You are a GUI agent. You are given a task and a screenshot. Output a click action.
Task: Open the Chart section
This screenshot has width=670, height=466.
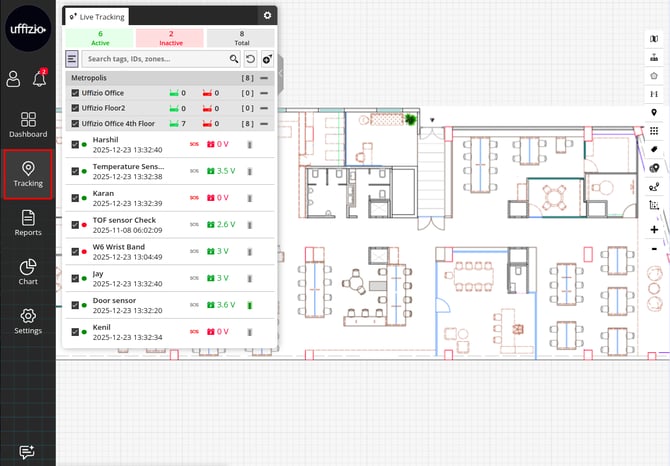[28, 272]
